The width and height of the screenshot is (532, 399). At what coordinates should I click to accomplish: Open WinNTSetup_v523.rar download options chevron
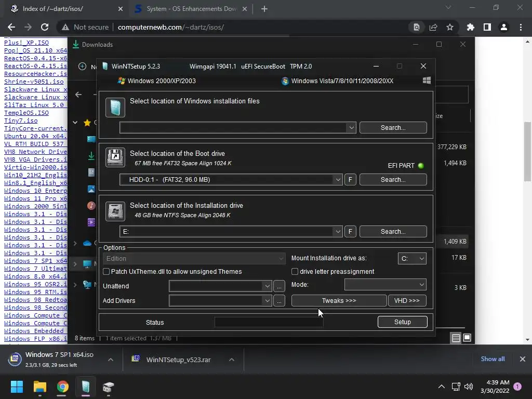[x=232, y=360]
